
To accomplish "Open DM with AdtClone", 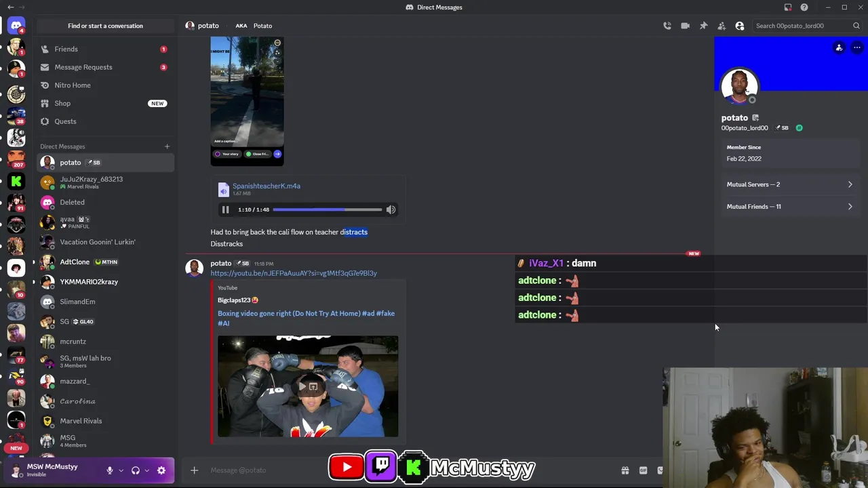I will coord(105,262).
